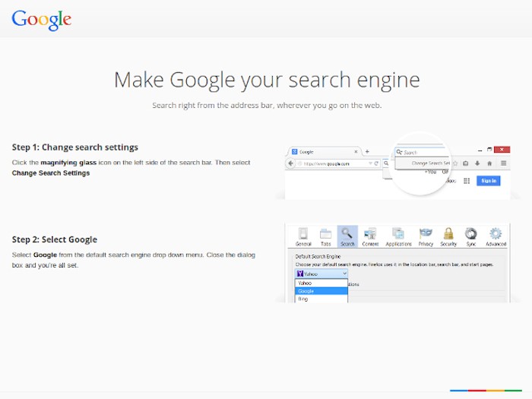Image resolution: width=532 pixels, height=399 pixels.
Task: Open the Yahoo default search engine dropdown
Action: 321,274
